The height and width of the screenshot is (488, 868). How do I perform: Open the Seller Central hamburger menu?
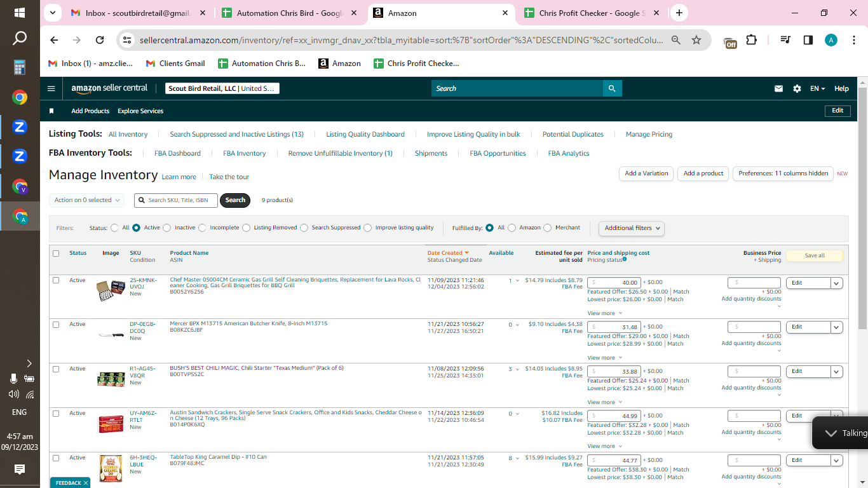tap(51, 89)
